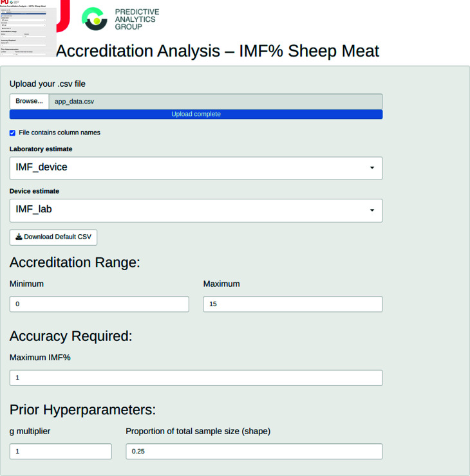The width and height of the screenshot is (470, 476).
Task: Click Download Default CSV button
Action: [53, 237]
